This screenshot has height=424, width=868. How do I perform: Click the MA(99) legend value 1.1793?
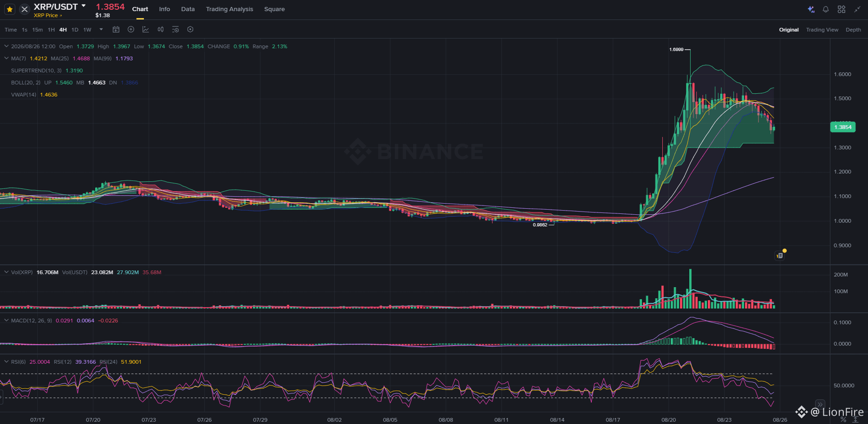[x=124, y=58]
